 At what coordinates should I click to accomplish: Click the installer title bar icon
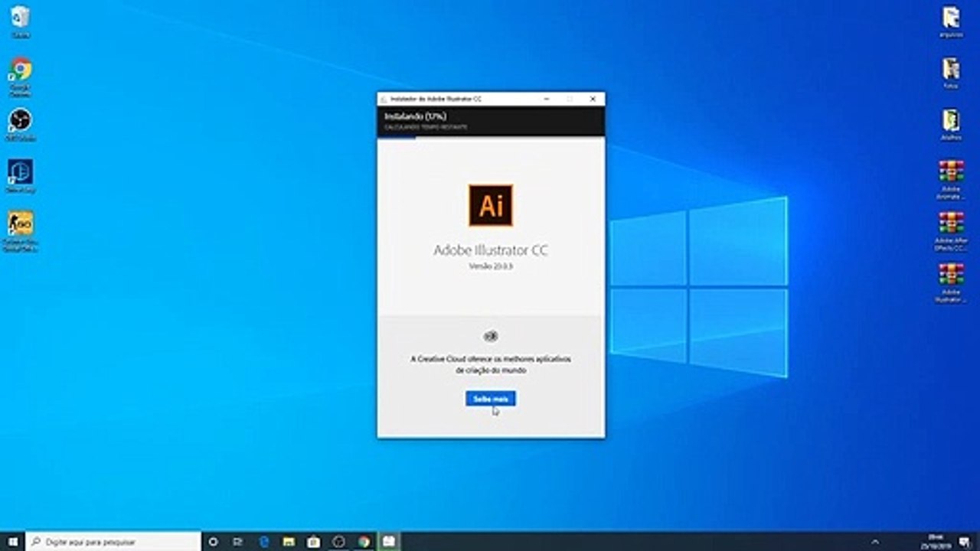click(384, 99)
